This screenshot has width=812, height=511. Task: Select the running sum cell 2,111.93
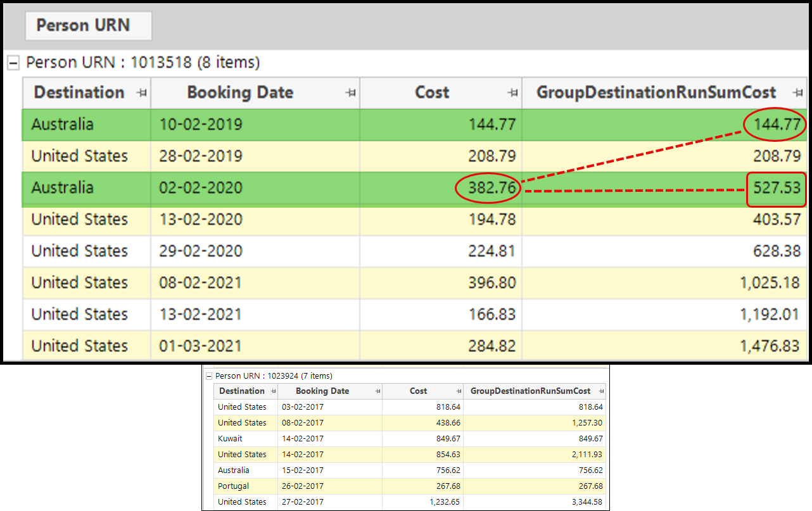pyautogui.click(x=535, y=455)
